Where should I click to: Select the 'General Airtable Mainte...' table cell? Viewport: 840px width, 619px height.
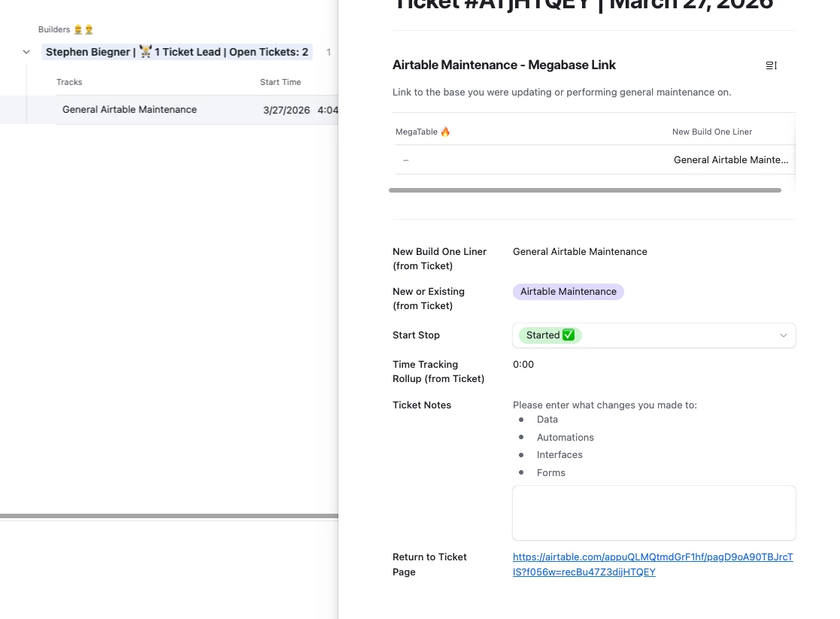pyautogui.click(x=731, y=159)
